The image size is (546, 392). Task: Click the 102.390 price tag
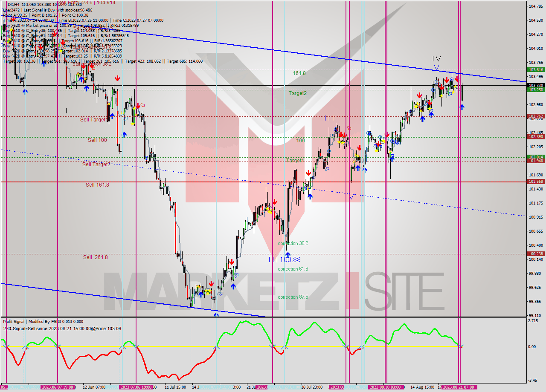tap(536, 137)
